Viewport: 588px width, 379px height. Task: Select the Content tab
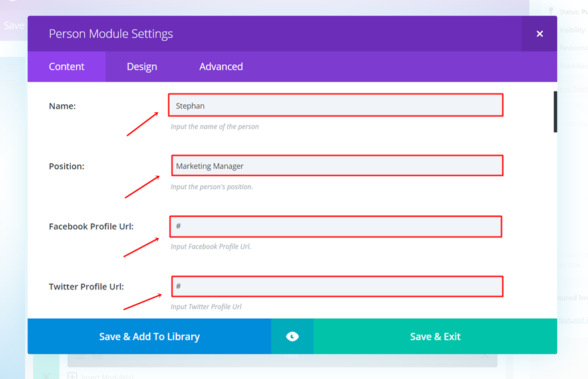click(x=66, y=67)
